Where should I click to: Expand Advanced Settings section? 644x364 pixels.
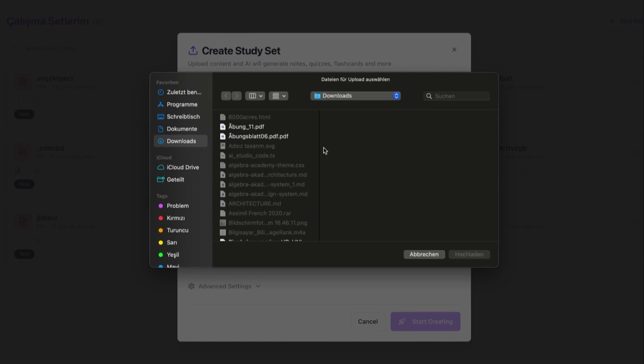pos(224,286)
